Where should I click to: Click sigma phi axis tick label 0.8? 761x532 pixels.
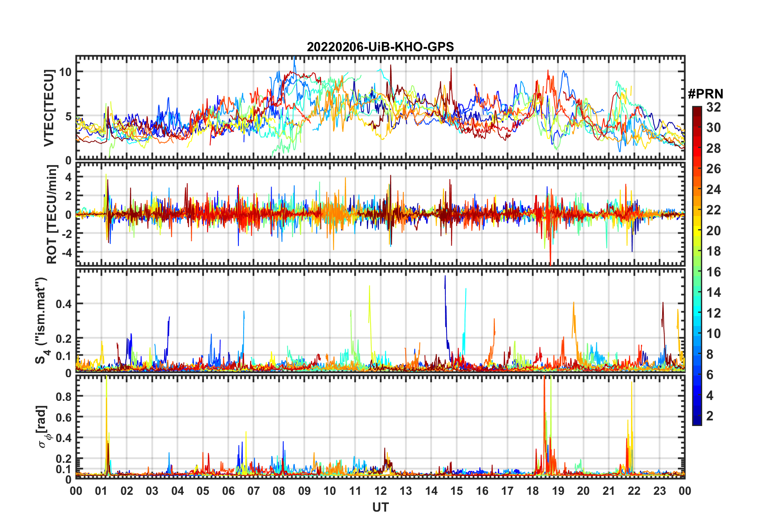click(x=64, y=396)
